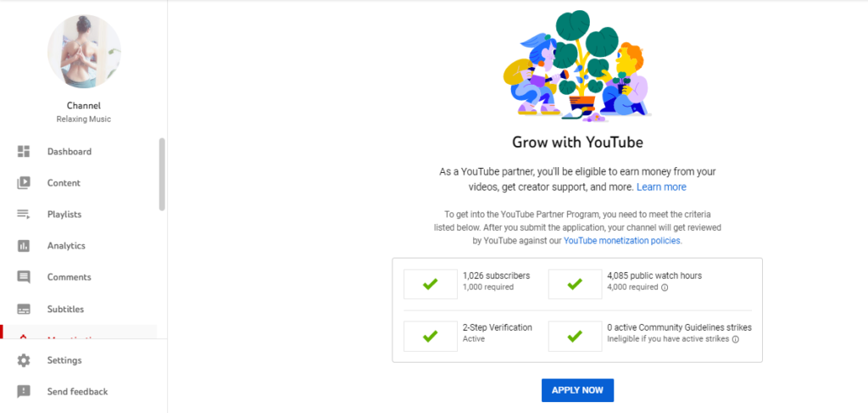Image resolution: width=868 pixels, height=413 pixels.
Task: Click the public watch hours checkmark box
Action: (575, 284)
